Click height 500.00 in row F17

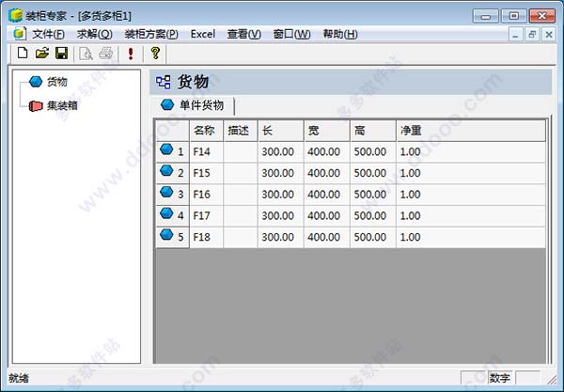click(x=373, y=216)
